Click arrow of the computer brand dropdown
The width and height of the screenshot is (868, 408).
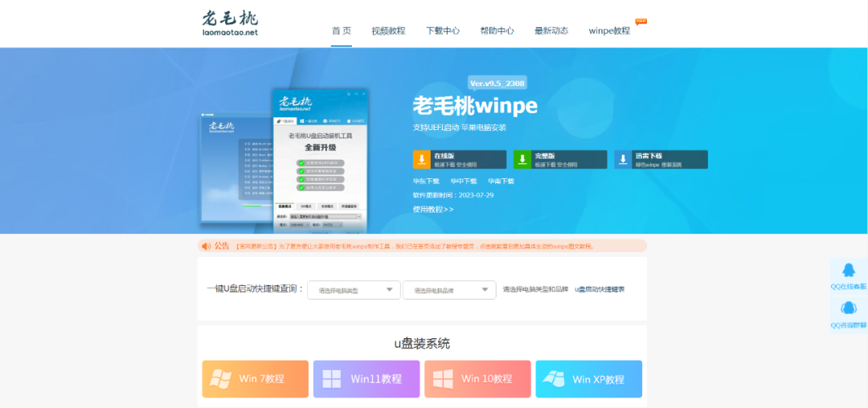click(485, 289)
